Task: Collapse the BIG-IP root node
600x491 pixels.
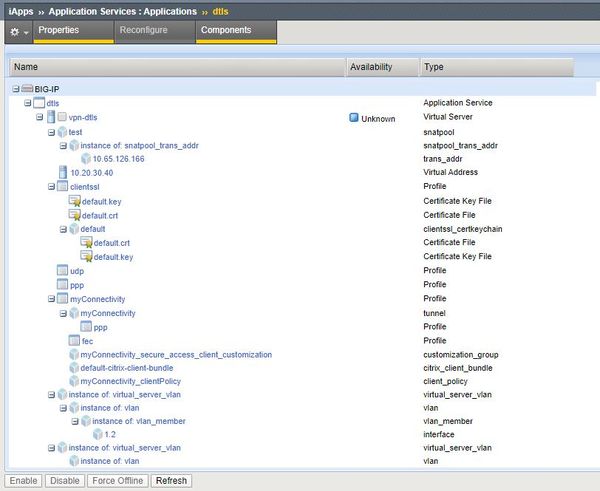Action: point(16,89)
